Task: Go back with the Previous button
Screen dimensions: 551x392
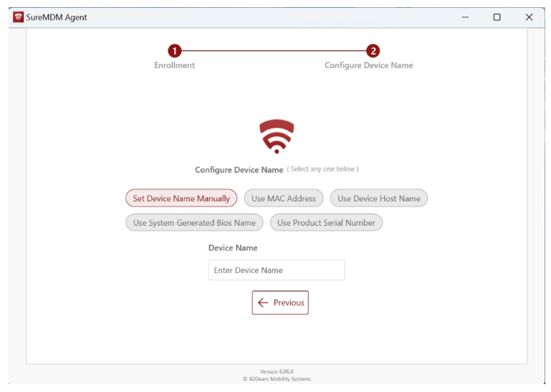Action: pos(280,302)
